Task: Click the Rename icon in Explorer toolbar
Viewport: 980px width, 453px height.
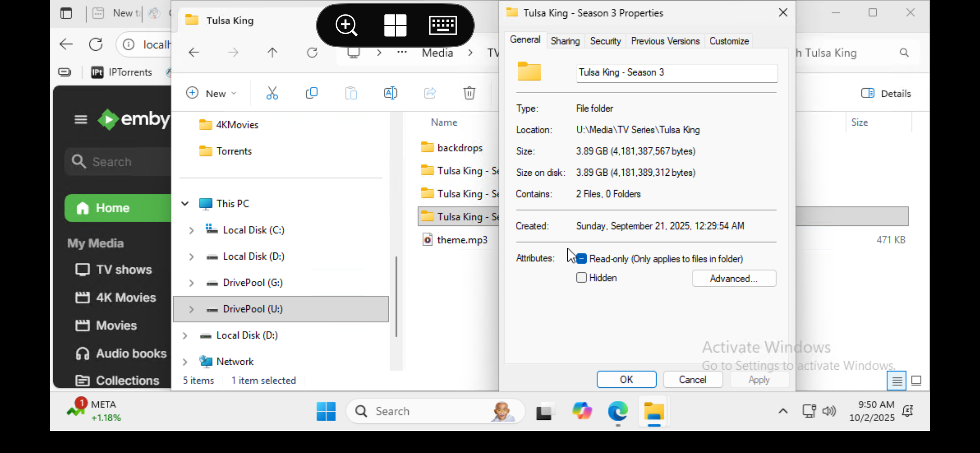Action: 390,93
